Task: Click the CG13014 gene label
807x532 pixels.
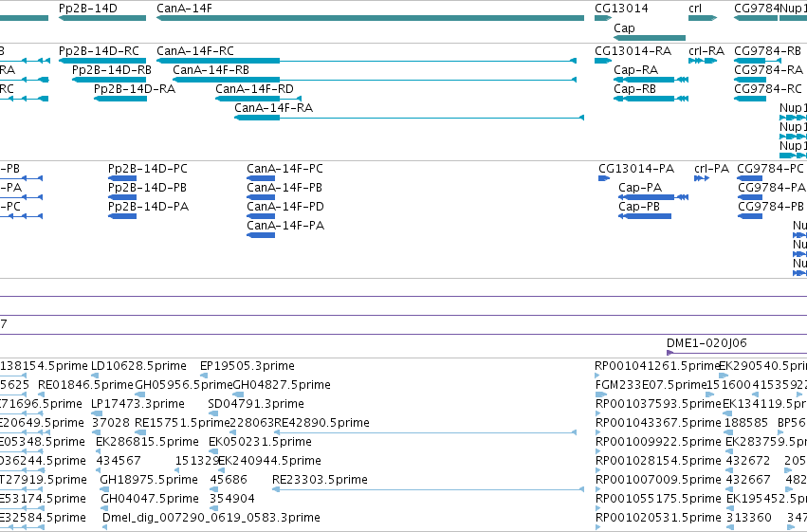Action: click(x=621, y=9)
